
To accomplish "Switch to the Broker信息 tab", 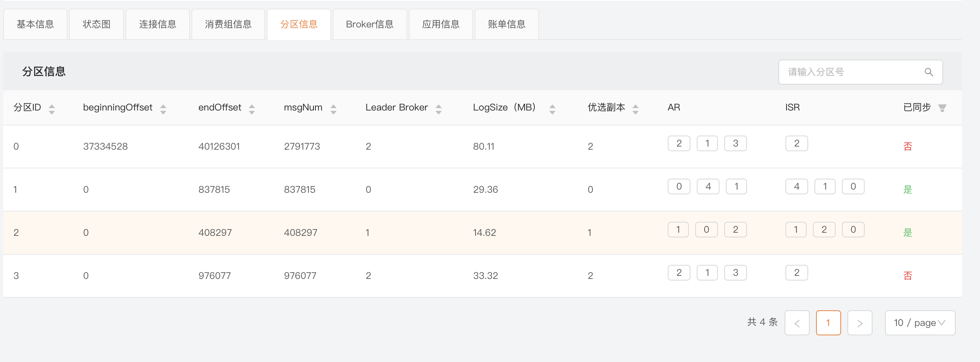I will point(370,24).
